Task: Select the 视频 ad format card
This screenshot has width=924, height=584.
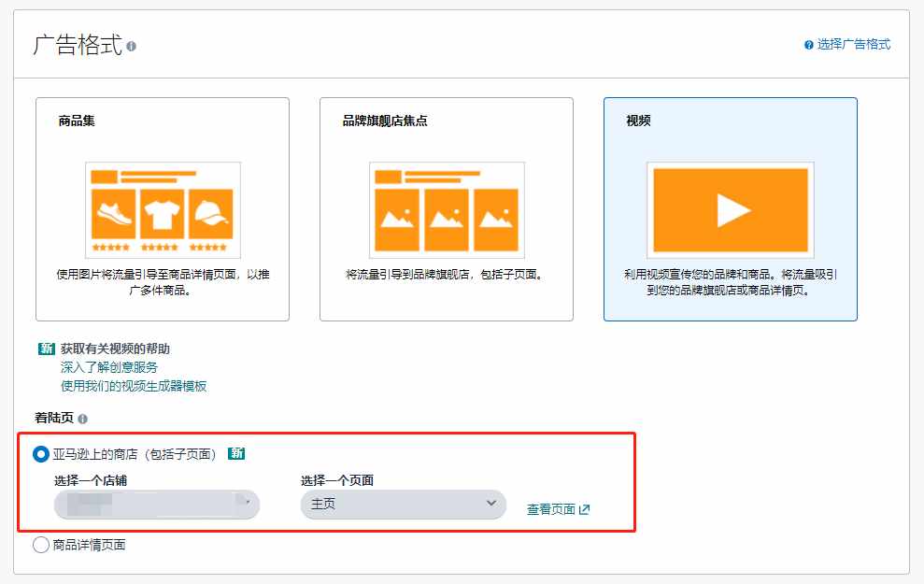Action: click(x=730, y=209)
